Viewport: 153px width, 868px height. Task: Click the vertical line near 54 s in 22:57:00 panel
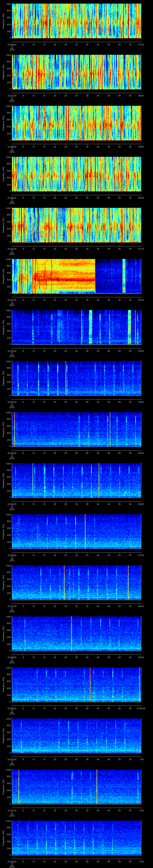128,583
